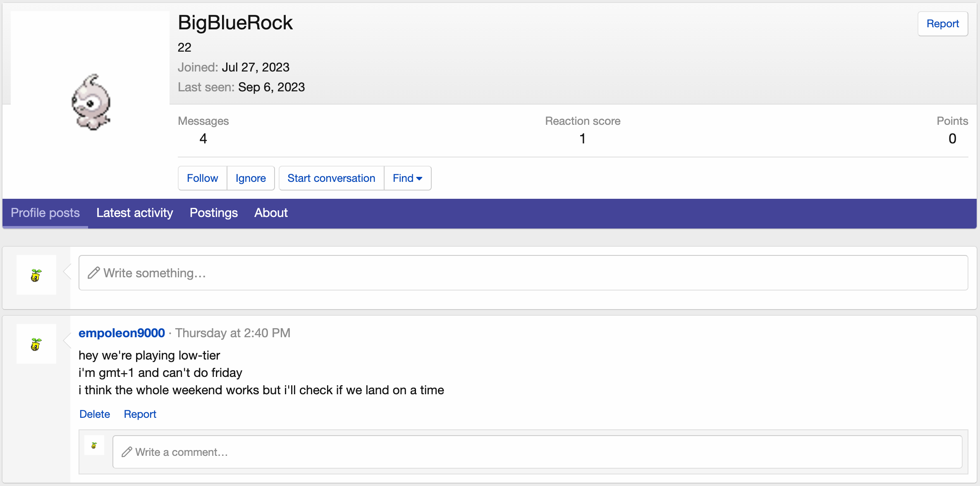
Task: Follow the user BigBlueRock
Action: [202, 178]
